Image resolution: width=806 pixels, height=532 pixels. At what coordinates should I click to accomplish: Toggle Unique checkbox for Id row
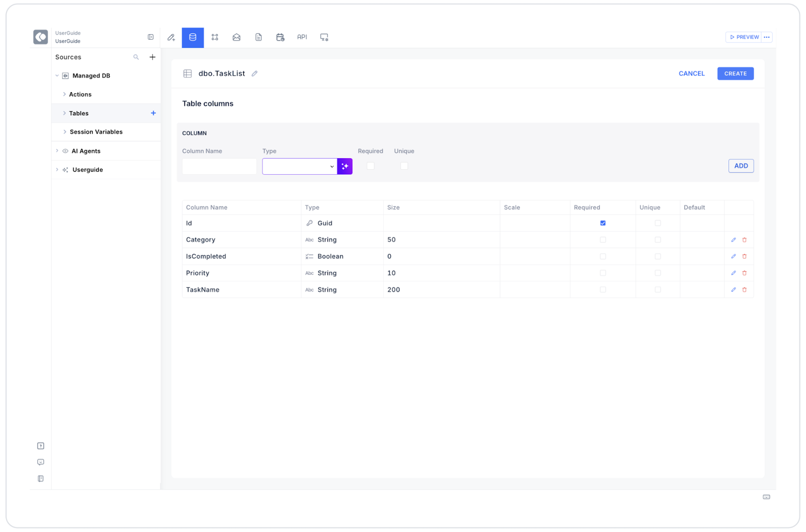(658, 223)
